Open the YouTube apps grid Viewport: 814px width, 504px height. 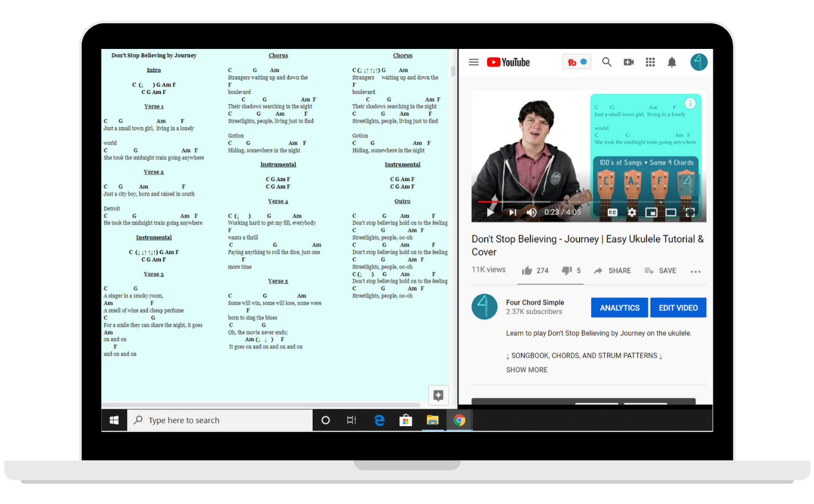[x=650, y=62]
